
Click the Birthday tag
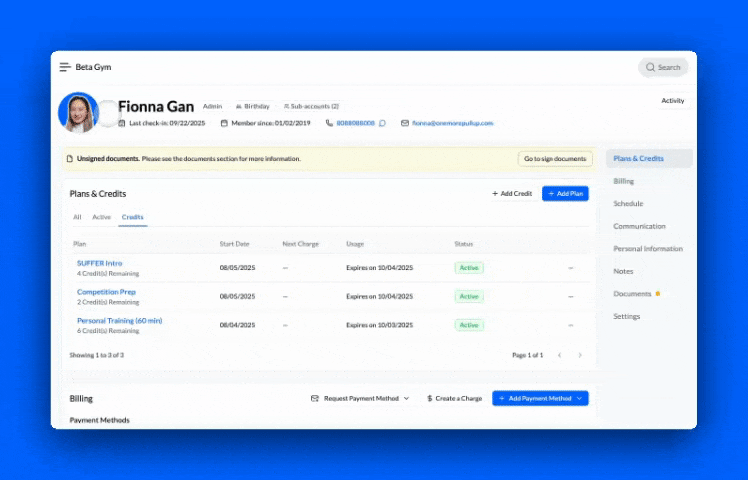tap(253, 106)
